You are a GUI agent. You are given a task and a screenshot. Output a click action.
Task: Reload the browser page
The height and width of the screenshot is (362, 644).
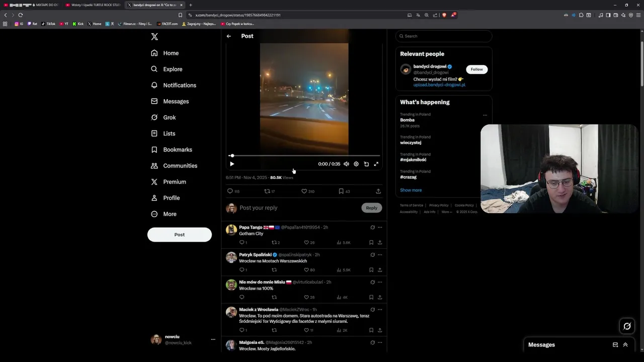coord(20,15)
